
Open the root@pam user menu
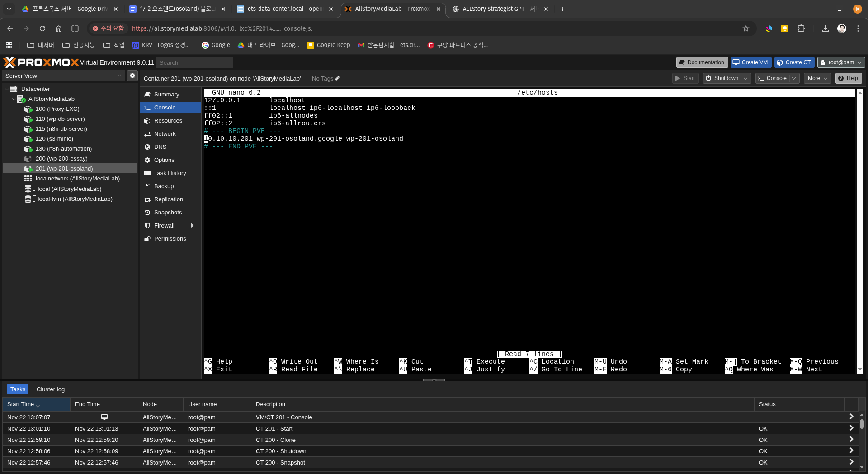pyautogui.click(x=841, y=62)
